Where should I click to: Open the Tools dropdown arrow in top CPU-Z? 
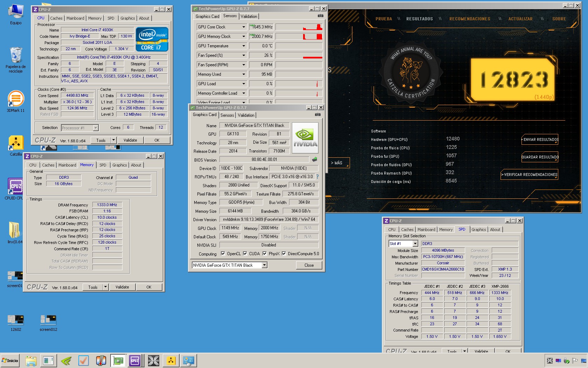(x=113, y=140)
